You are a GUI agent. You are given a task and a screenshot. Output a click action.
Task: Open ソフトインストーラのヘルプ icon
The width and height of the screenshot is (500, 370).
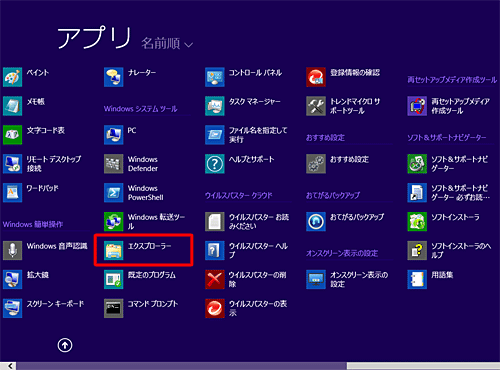[x=417, y=250]
